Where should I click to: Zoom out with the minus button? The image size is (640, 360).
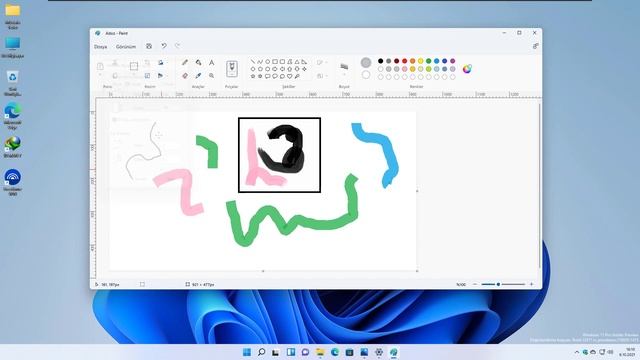click(x=475, y=284)
